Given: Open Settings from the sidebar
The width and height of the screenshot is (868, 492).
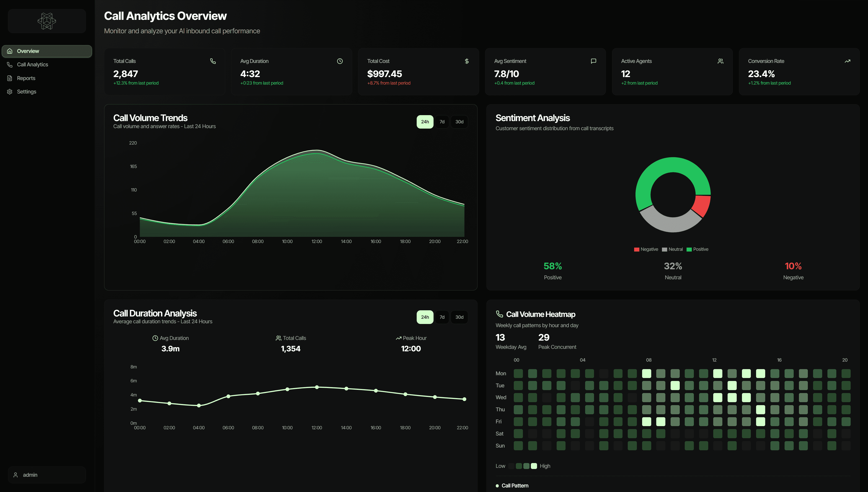Looking at the screenshot, I should coord(26,92).
